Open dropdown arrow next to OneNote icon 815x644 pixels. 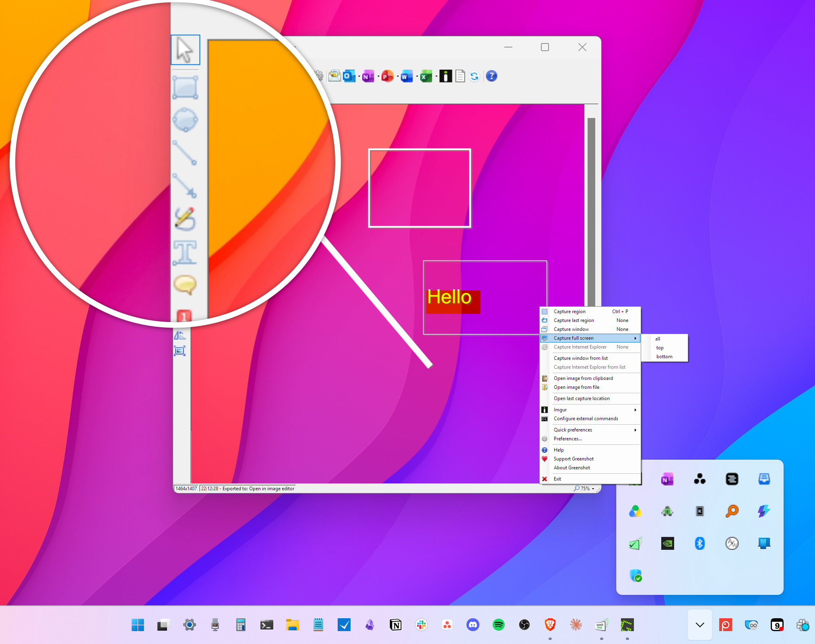click(x=378, y=76)
